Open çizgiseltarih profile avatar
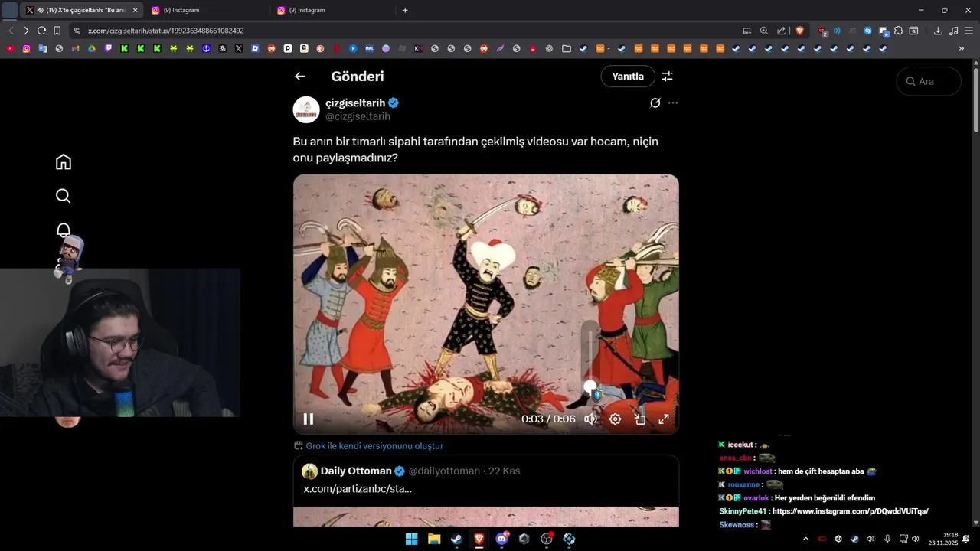 pos(306,109)
